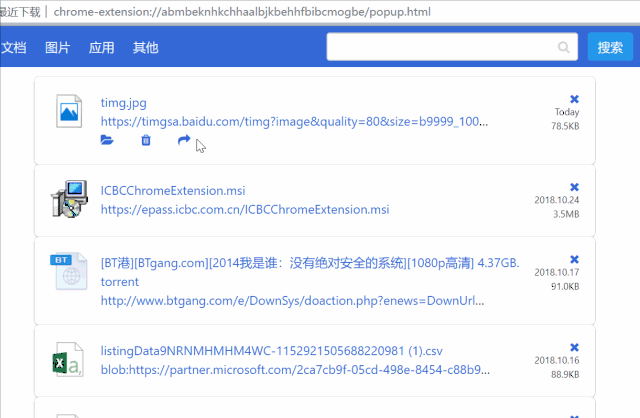Click the installer icon for ICBCChromeExtension.msi

[x=69, y=199]
